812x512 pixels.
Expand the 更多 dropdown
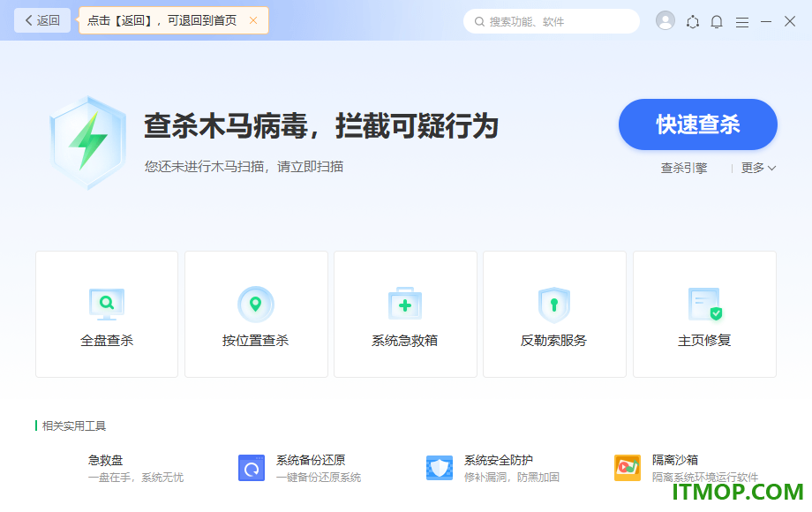tap(758, 168)
